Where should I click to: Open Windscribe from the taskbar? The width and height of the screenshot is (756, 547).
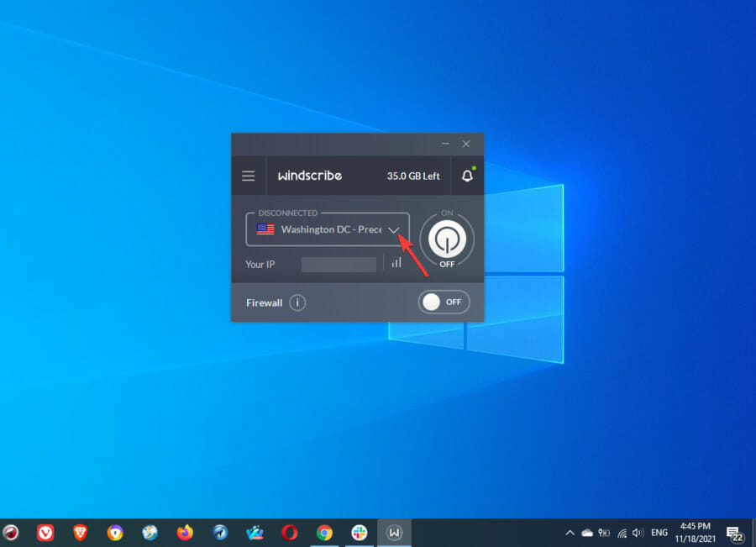click(x=393, y=532)
